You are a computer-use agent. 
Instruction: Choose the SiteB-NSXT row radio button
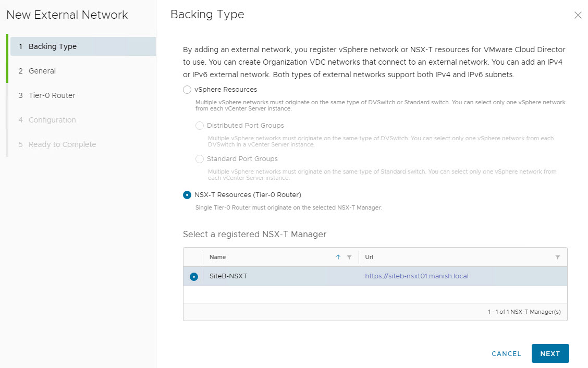(x=194, y=277)
